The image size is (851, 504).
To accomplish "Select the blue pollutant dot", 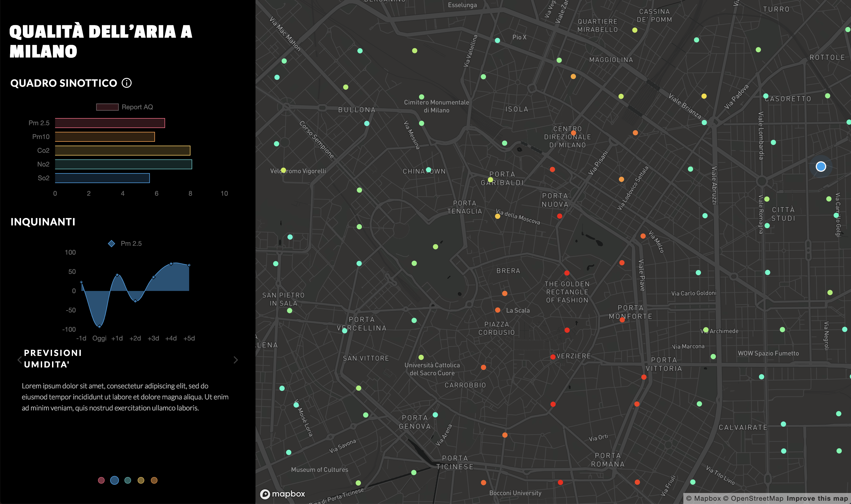I will coord(115,480).
